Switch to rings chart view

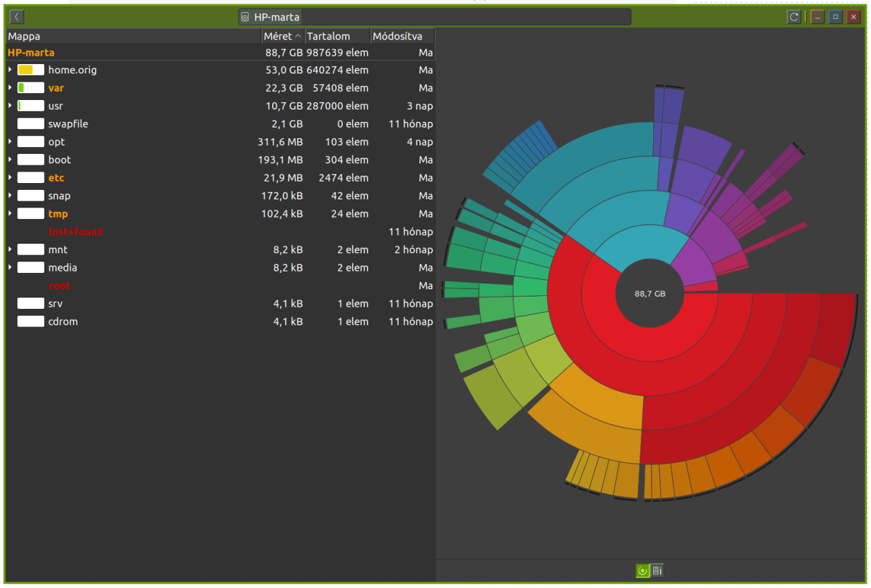click(x=642, y=570)
